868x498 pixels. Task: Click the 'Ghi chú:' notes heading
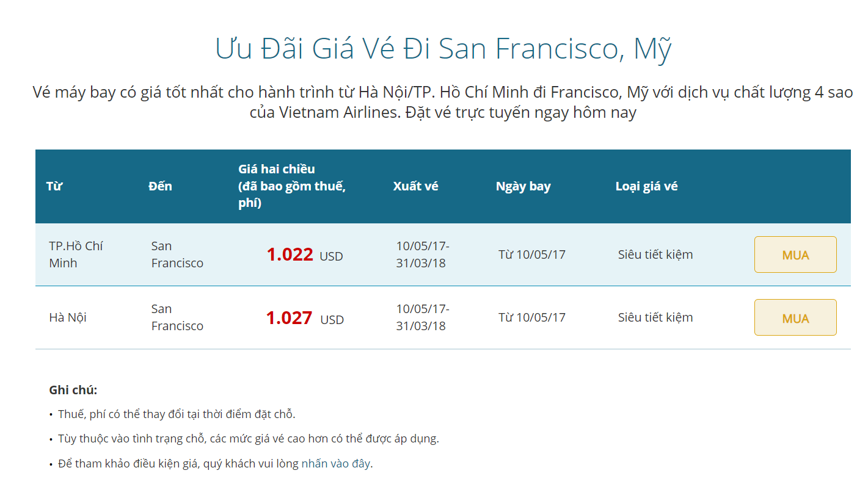pos(73,390)
